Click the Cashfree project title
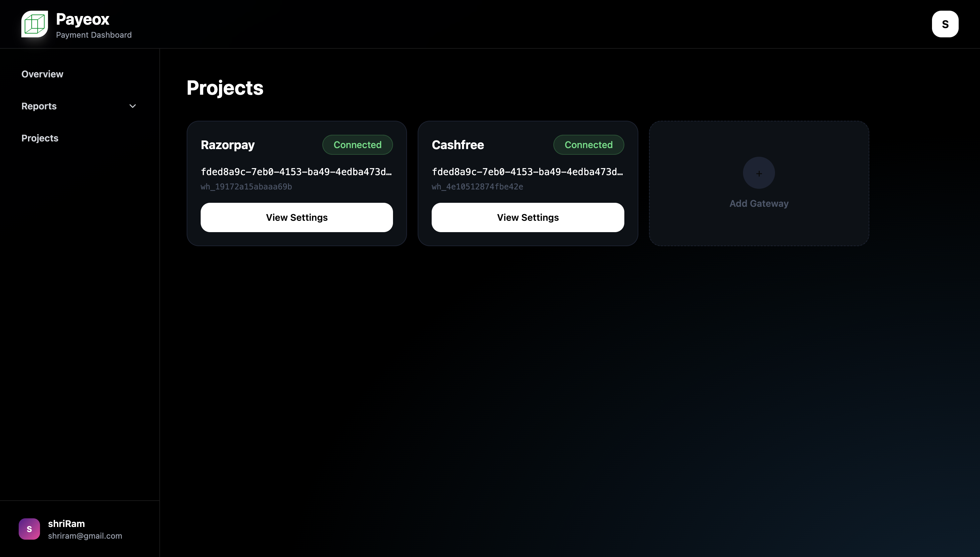Viewport: 980px width, 557px height. pyautogui.click(x=458, y=145)
